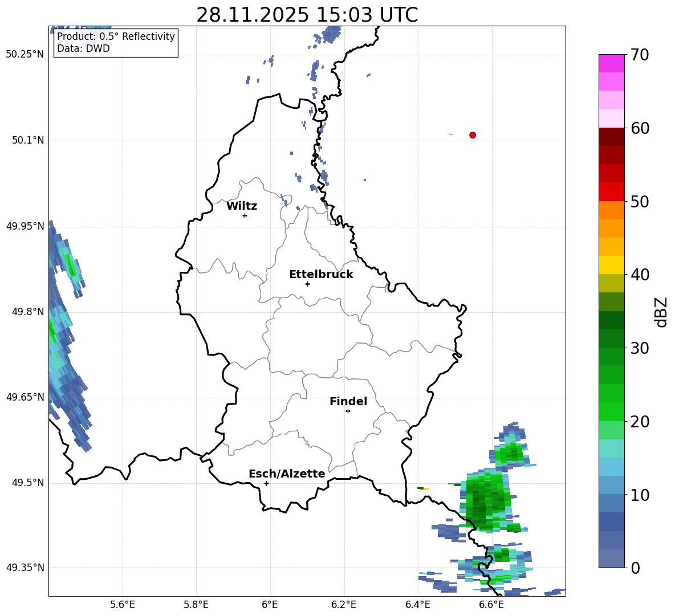
Task: Click the 49.95°N latitude label
Action: click(25, 226)
